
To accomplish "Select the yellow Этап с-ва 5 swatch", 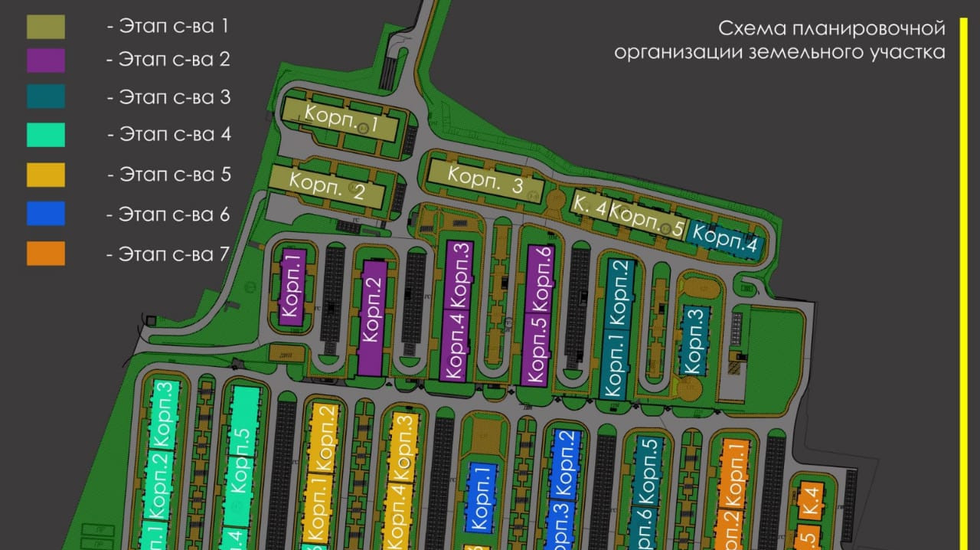I will coord(46,175).
